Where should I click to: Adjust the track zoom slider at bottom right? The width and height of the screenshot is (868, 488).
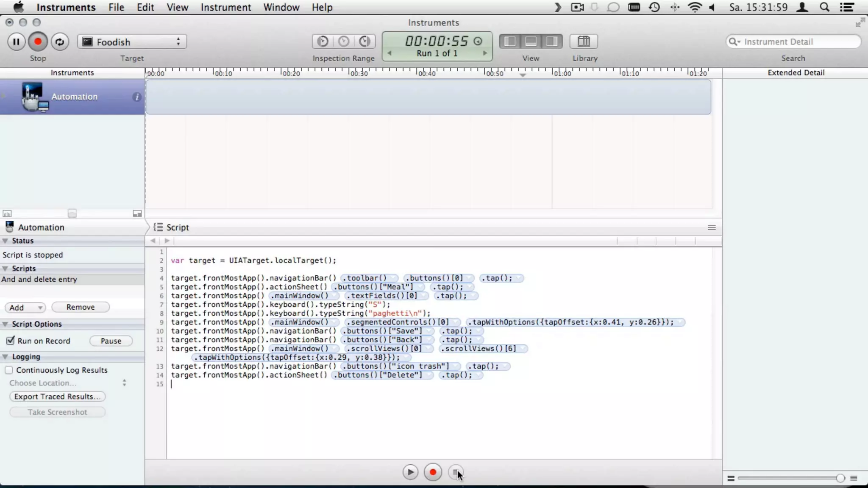(x=840, y=478)
